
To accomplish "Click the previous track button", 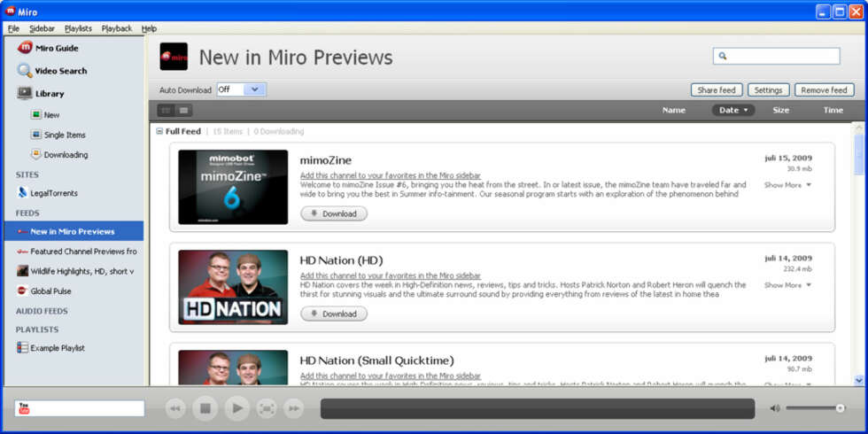I will pos(175,408).
